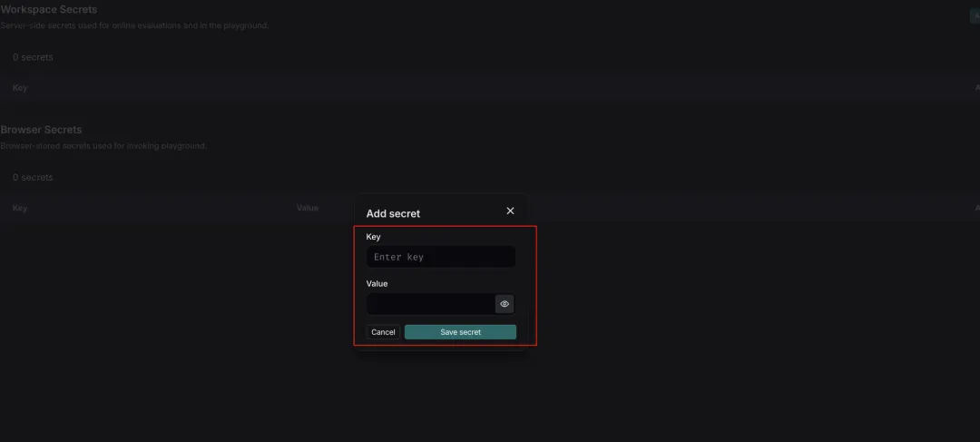Click into the Value password field
980x442 pixels.
point(430,304)
